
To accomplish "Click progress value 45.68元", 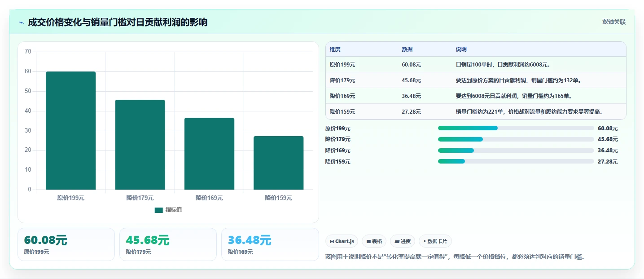I will (608, 139).
